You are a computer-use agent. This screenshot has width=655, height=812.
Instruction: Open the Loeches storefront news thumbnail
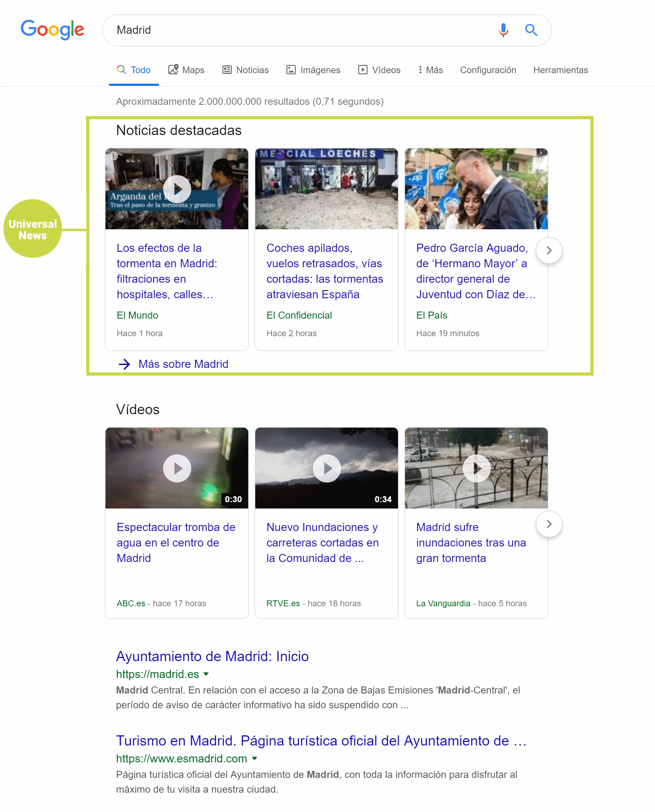coord(327,189)
